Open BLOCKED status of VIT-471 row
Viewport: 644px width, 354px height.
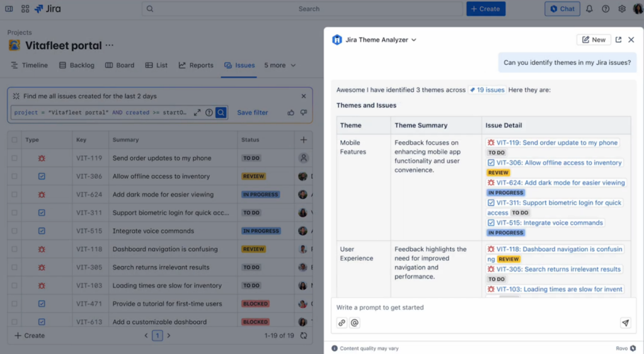(255, 304)
